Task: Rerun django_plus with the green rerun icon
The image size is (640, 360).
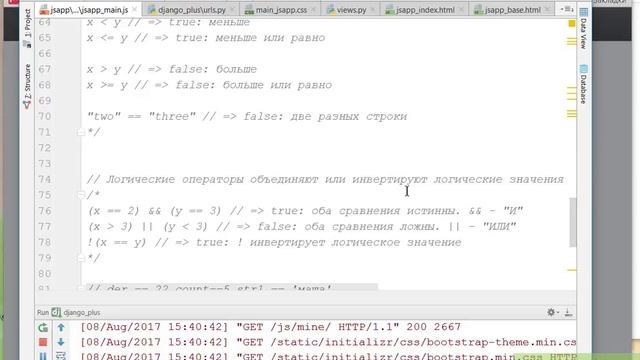Action: [43, 327]
